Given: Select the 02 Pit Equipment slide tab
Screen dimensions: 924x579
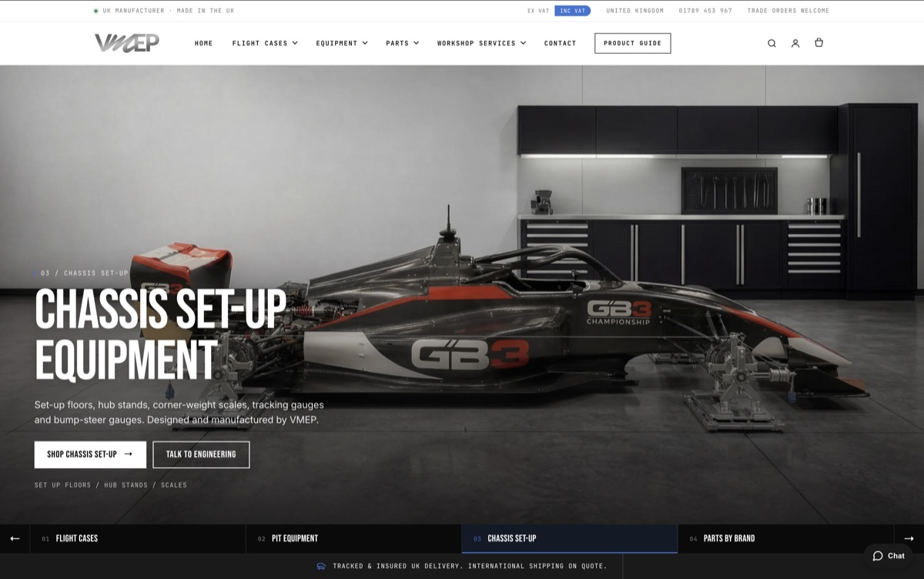Looking at the screenshot, I should [354, 538].
